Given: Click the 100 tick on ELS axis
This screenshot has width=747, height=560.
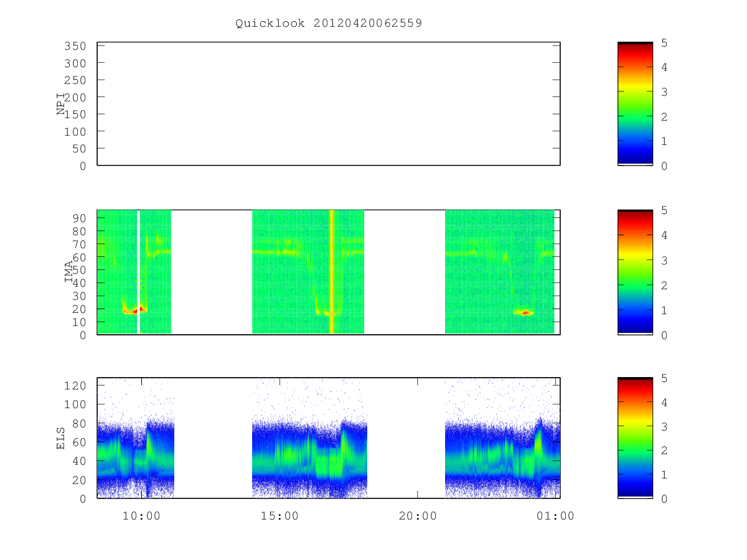Looking at the screenshot, I should pos(75,404).
